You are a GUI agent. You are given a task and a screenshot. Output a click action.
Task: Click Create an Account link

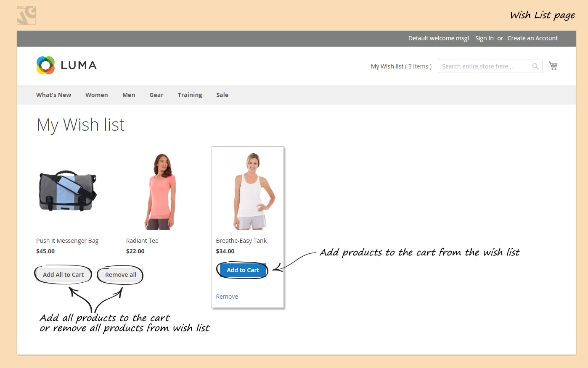point(532,38)
